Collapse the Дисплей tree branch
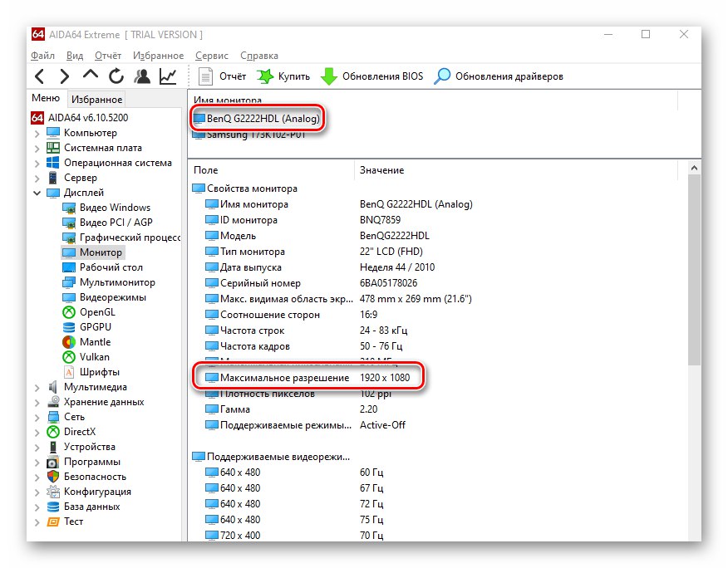The image size is (728, 568). tap(37, 192)
